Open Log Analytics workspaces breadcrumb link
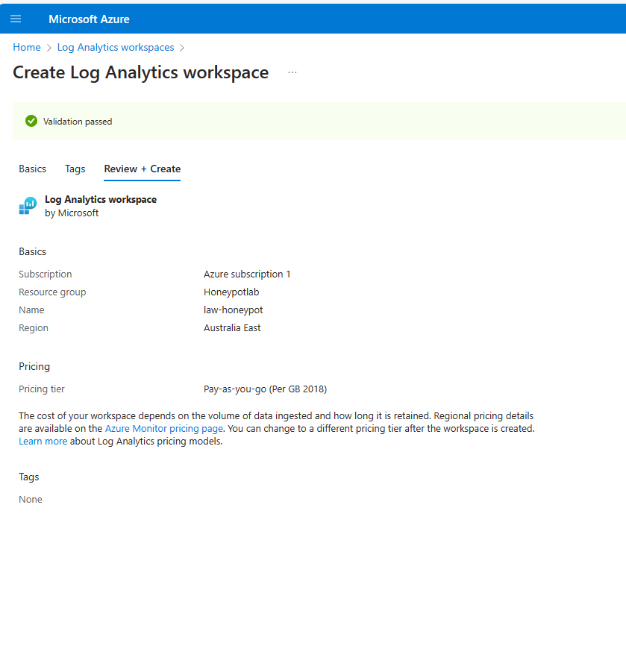The width and height of the screenshot is (626, 672). (116, 47)
